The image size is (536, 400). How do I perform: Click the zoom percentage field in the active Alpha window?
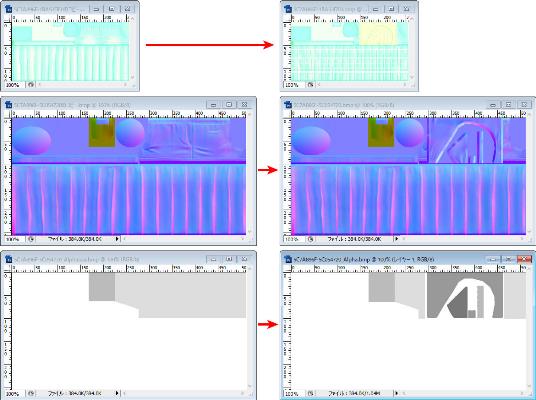[292, 394]
